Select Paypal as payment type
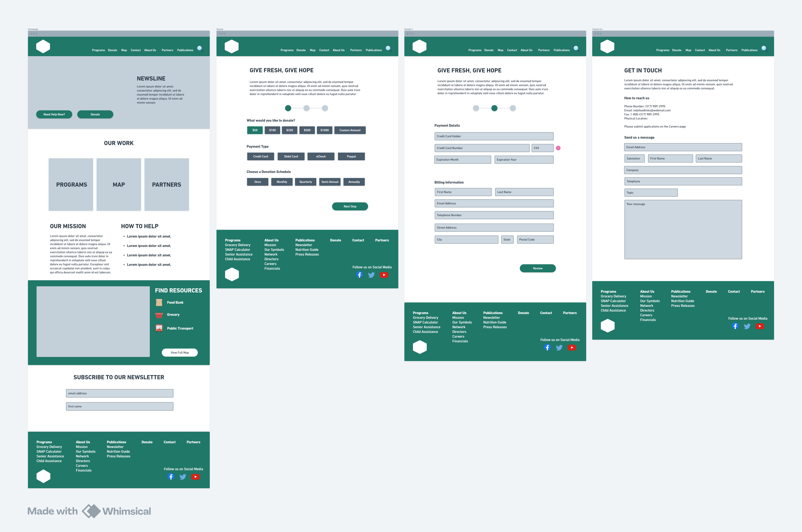This screenshot has height=532, width=802. 351,156
